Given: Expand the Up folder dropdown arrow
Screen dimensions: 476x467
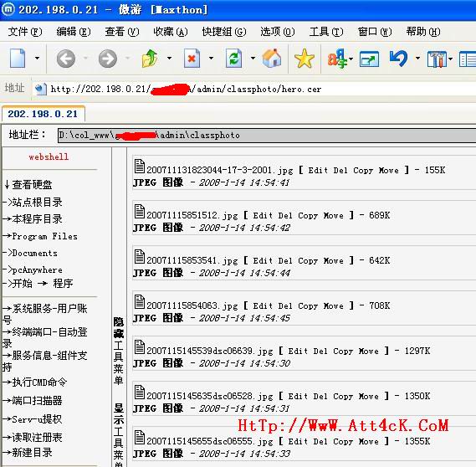Looking at the screenshot, I should (169, 58).
